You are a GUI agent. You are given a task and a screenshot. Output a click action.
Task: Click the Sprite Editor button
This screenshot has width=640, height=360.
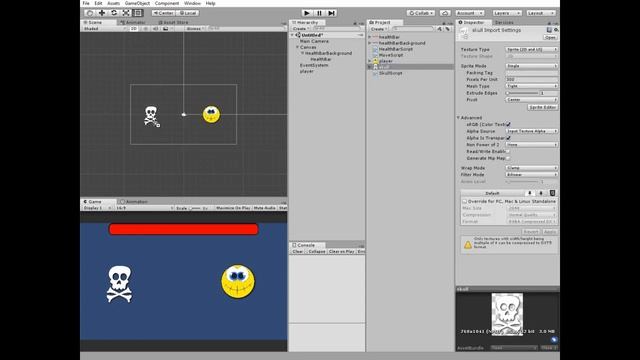542,107
